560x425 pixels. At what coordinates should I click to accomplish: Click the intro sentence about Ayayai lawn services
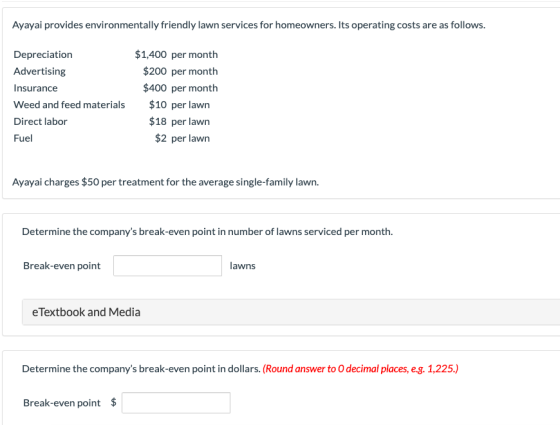coord(249,25)
